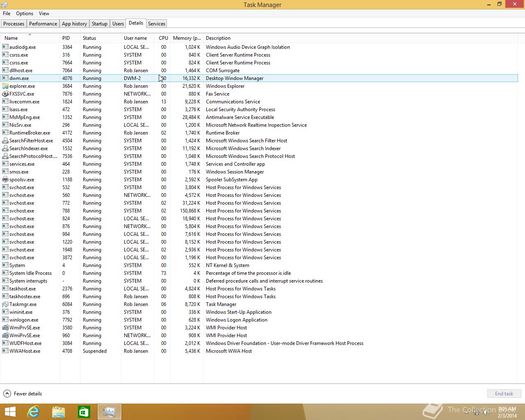Sort by the User name column header
This screenshot has width=525, height=420.
[137, 38]
